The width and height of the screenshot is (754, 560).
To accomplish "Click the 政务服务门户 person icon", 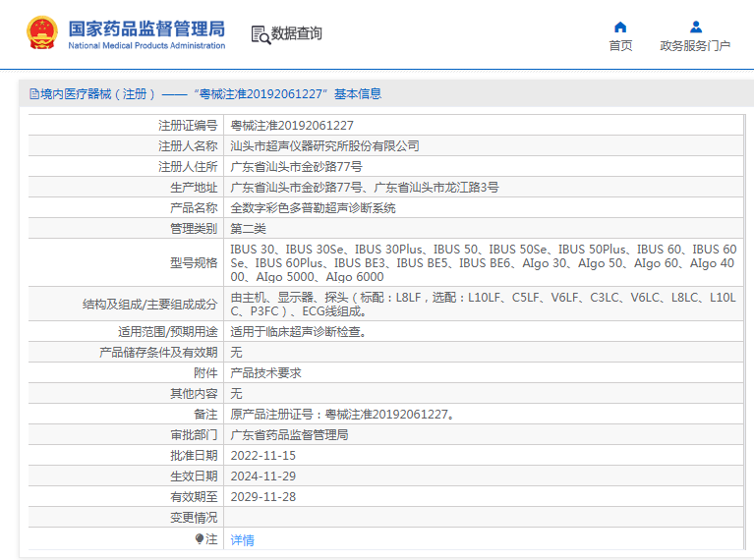I will pos(695,27).
